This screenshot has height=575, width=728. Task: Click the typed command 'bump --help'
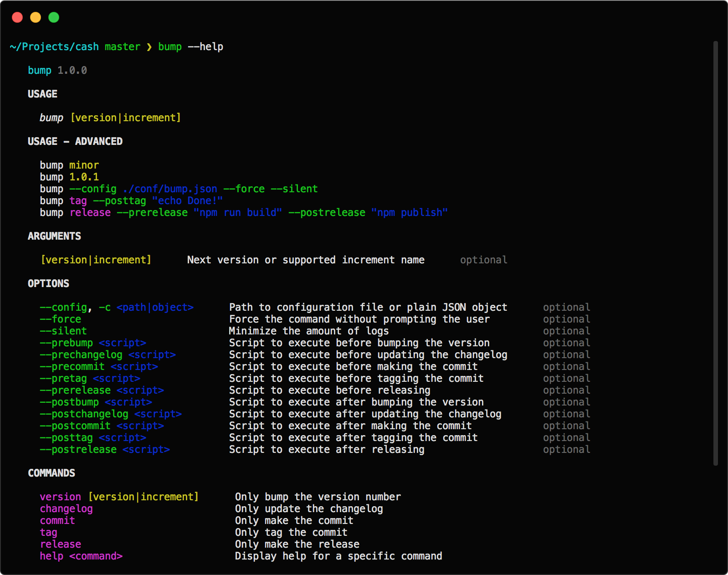[x=190, y=47]
